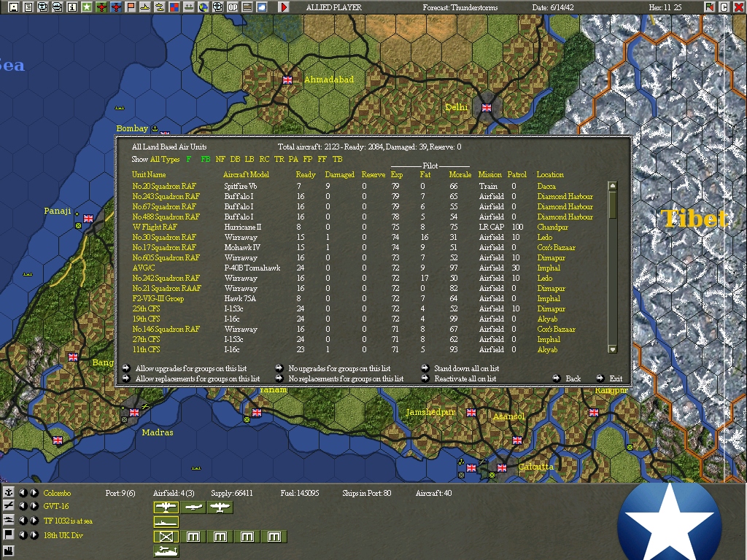Sort list by Ready column
The height and width of the screenshot is (560, 747).
tap(306, 174)
